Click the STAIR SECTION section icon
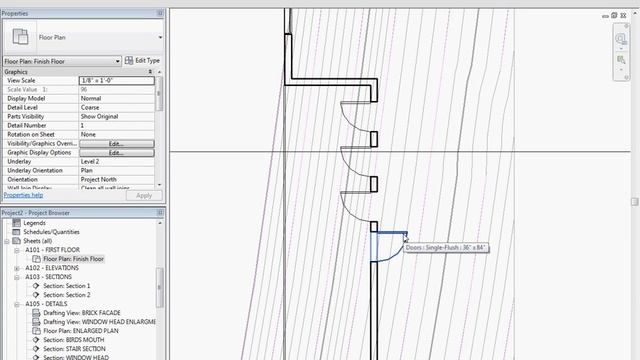 [36, 349]
